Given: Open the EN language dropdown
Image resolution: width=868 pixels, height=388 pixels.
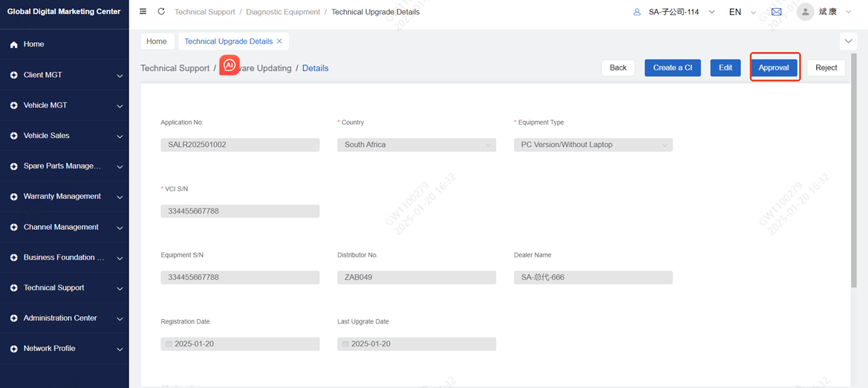Looking at the screenshot, I should [741, 12].
